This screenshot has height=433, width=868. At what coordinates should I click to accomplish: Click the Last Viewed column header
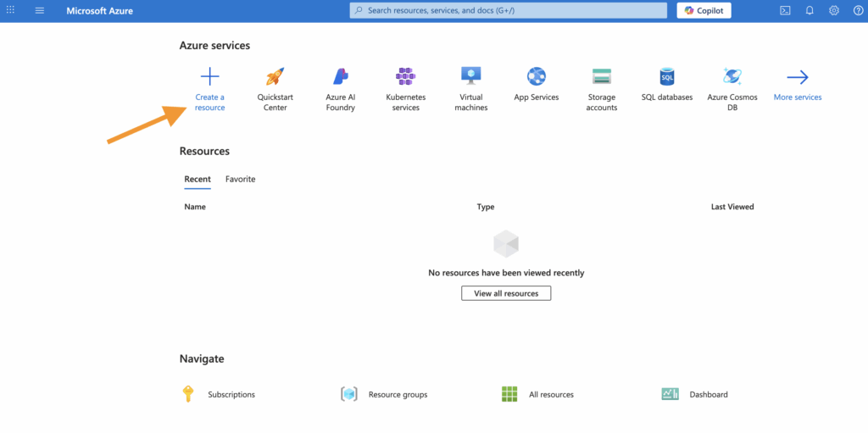coord(732,207)
